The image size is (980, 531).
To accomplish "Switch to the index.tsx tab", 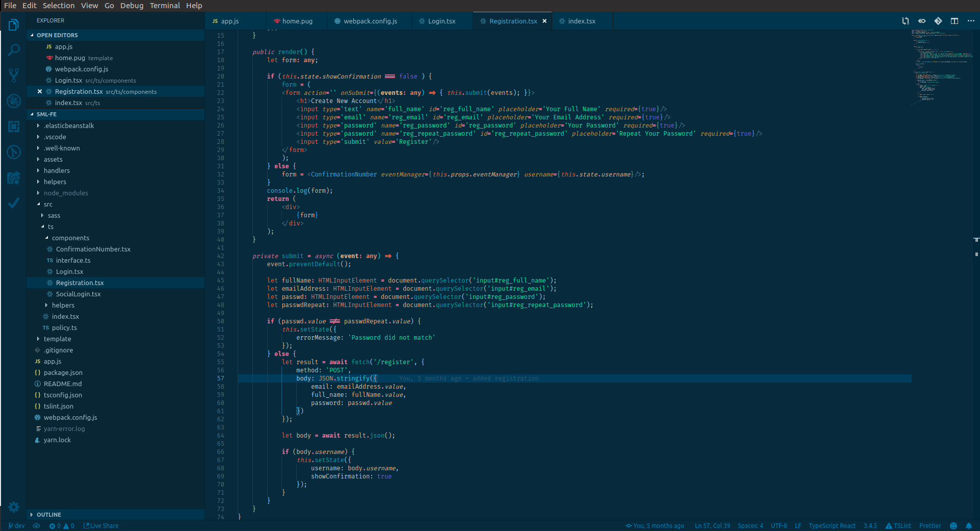I will point(582,21).
